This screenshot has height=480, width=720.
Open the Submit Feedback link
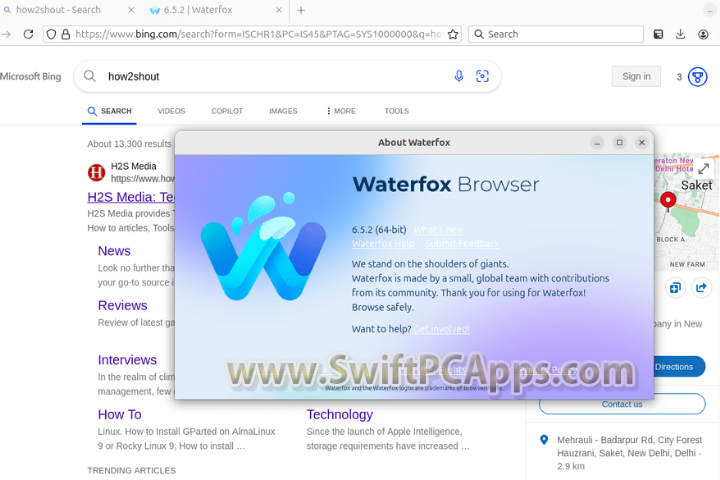[x=462, y=243]
